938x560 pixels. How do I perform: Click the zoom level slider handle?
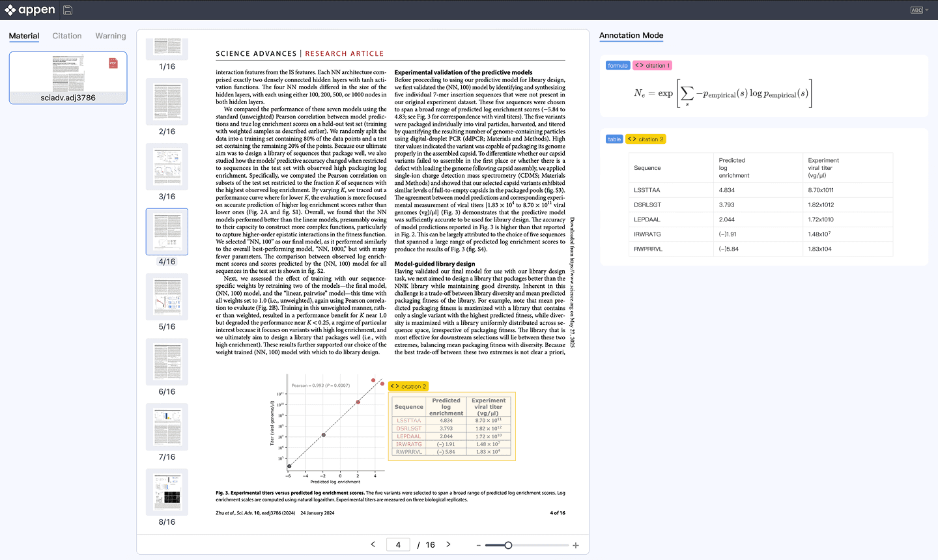[508, 545]
